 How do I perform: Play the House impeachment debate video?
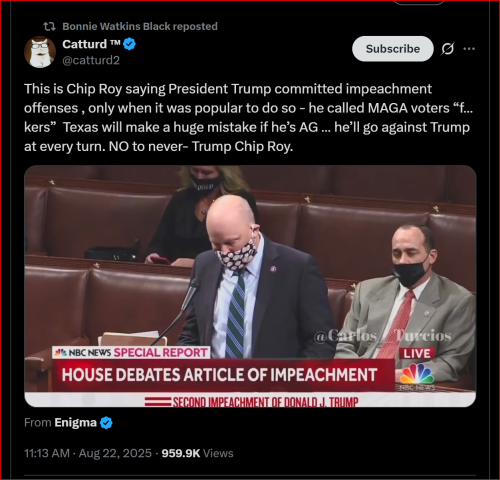(250, 286)
